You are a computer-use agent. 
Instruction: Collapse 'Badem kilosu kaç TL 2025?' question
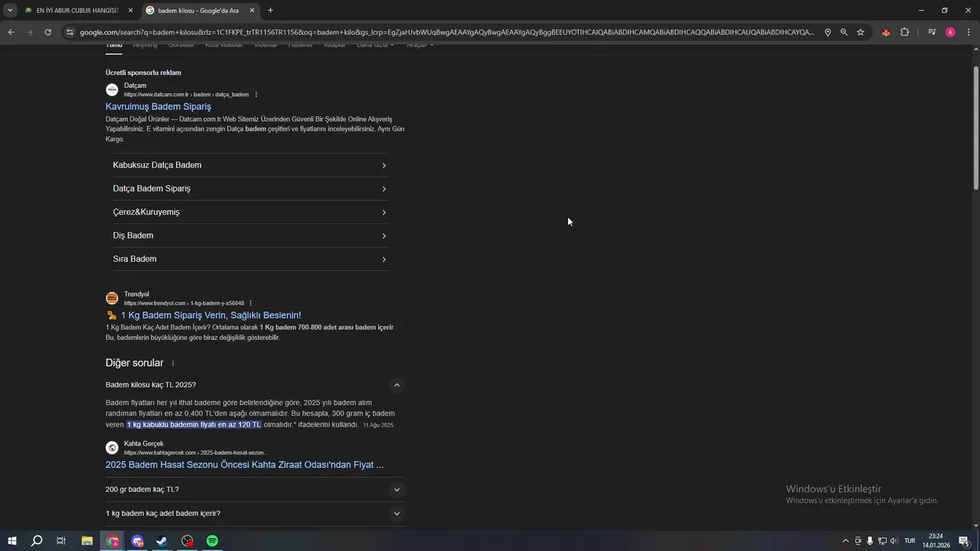397,385
